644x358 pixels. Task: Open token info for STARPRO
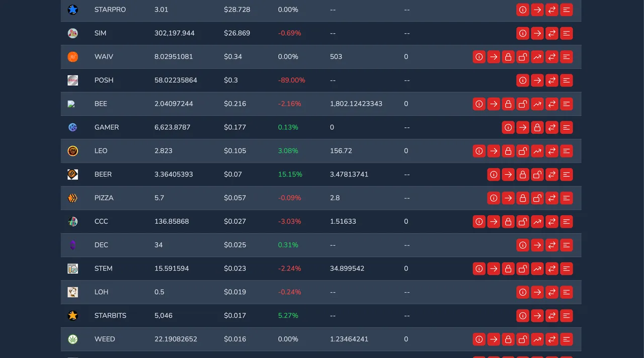(523, 10)
